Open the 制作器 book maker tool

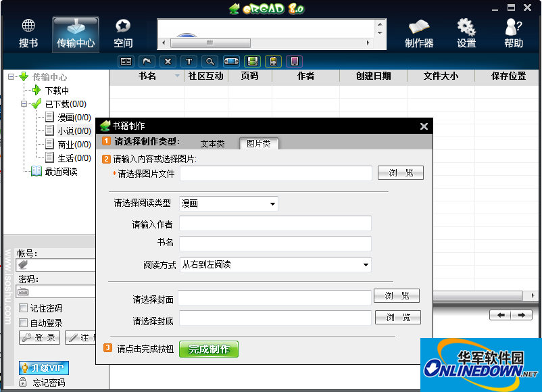[419, 33]
